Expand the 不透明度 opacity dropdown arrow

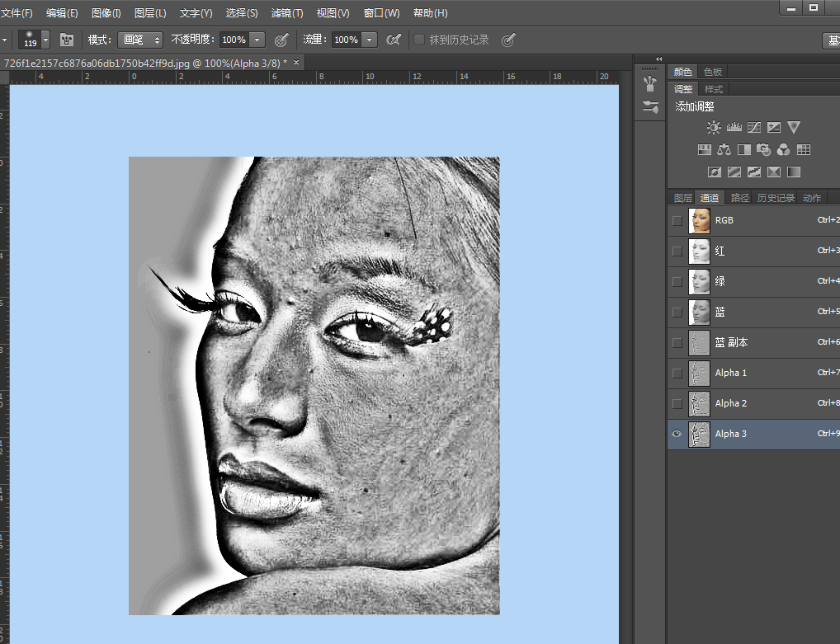257,40
